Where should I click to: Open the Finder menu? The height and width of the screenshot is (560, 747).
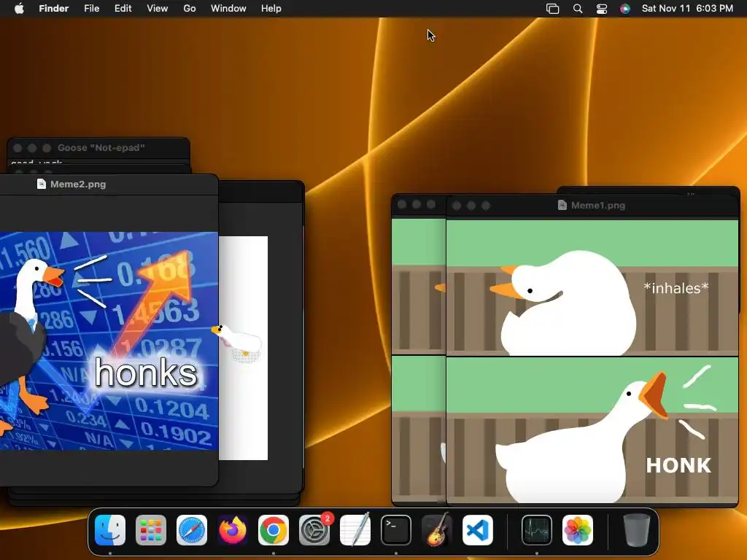pyautogui.click(x=54, y=8)
